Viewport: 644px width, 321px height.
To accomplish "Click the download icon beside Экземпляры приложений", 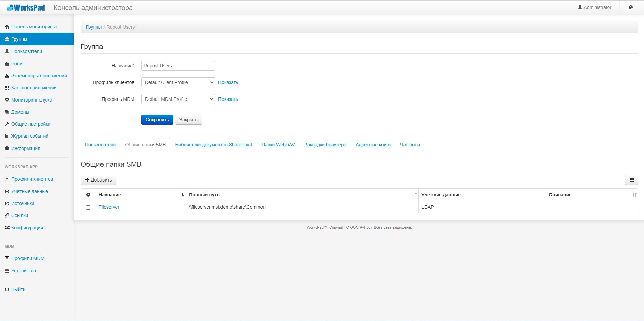I will [7, 76].
